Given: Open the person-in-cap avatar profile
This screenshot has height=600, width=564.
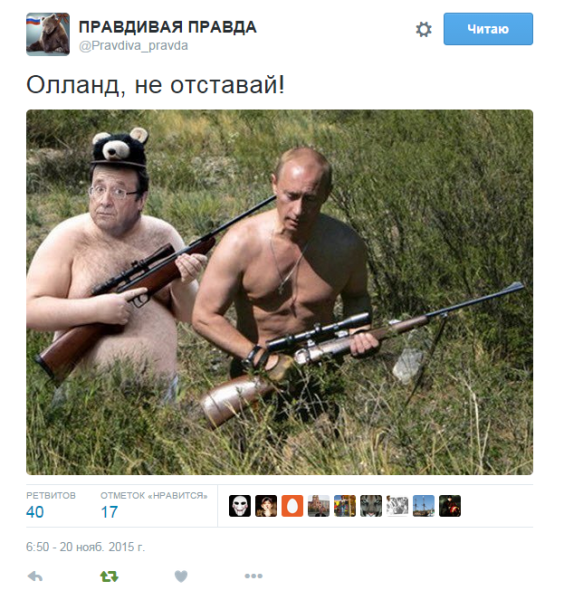Looking at the screenshot, I should click(x=266, y=506).
